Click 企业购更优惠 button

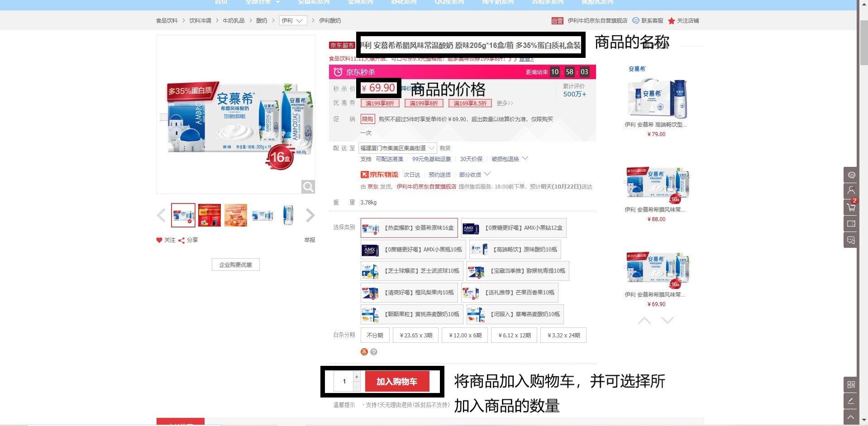[236, 265]
